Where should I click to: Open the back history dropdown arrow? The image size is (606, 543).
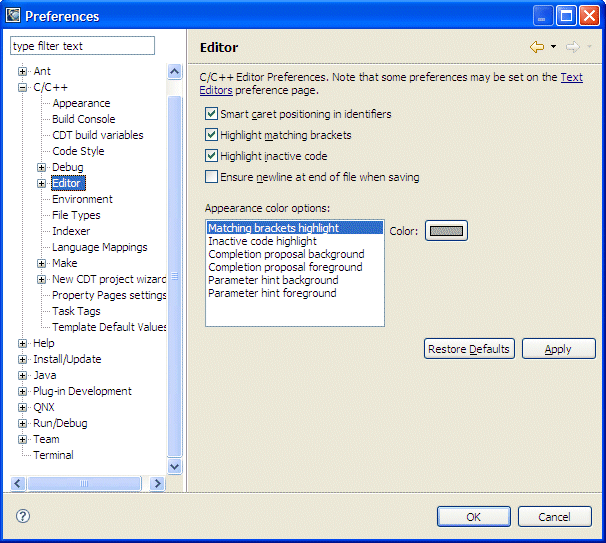tap(553, 47)
